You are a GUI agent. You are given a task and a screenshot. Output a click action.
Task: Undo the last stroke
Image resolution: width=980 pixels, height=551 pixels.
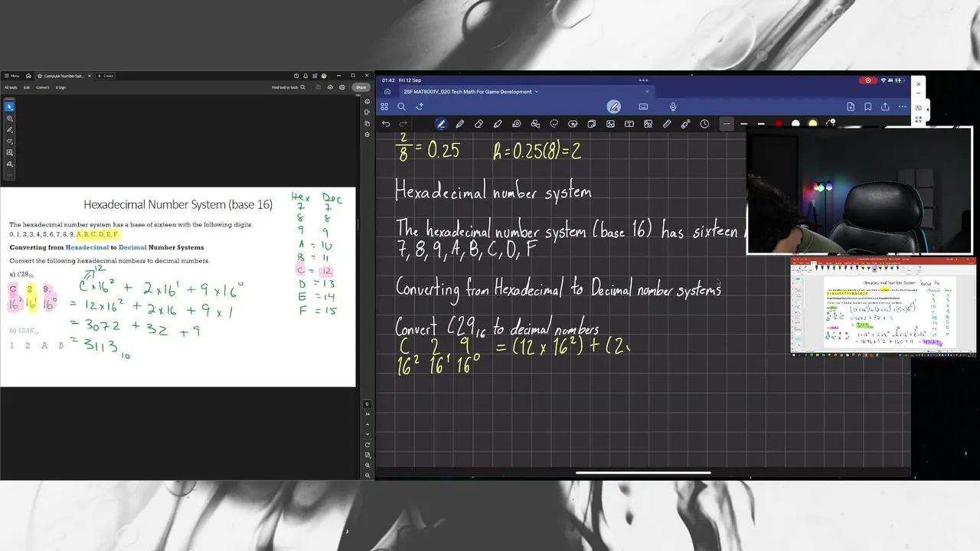tap(386, 124)
